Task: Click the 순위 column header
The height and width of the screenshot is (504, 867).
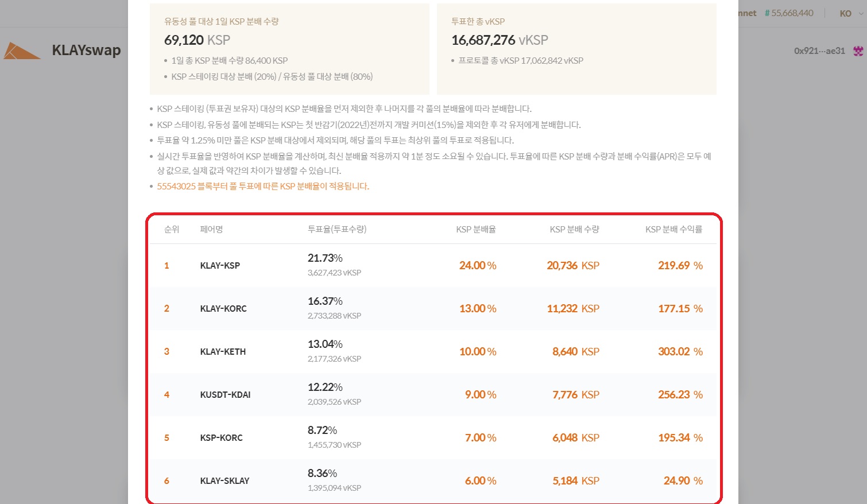Action: click(172, 229)
